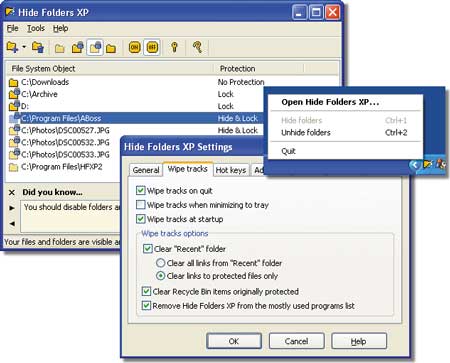
Task: Click the File System Object column header
Action: coord(110,69)
